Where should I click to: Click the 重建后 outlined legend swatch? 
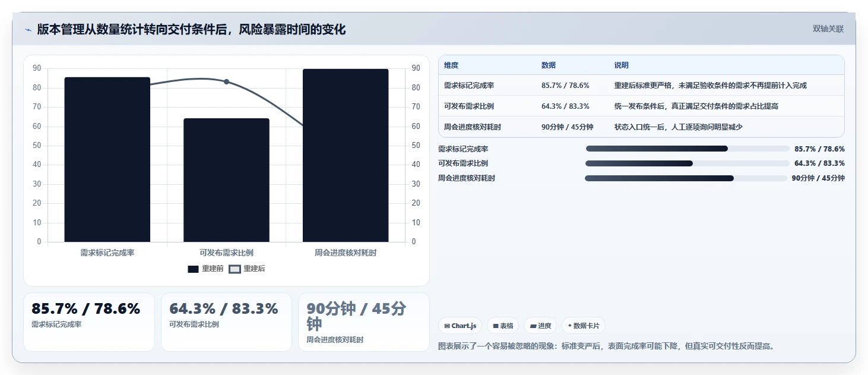(235, 269)
